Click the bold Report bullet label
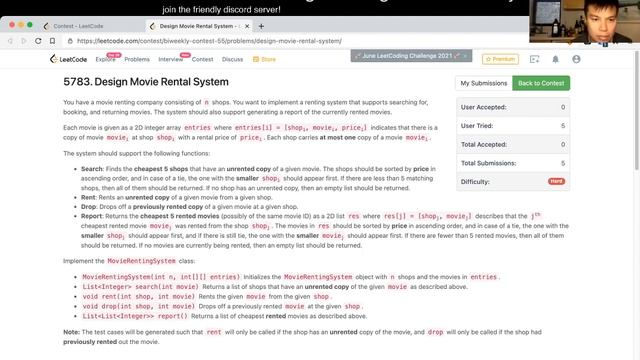The width and height of the screenshot is (640, 360). pyautogui.click(x=91, y=216)
